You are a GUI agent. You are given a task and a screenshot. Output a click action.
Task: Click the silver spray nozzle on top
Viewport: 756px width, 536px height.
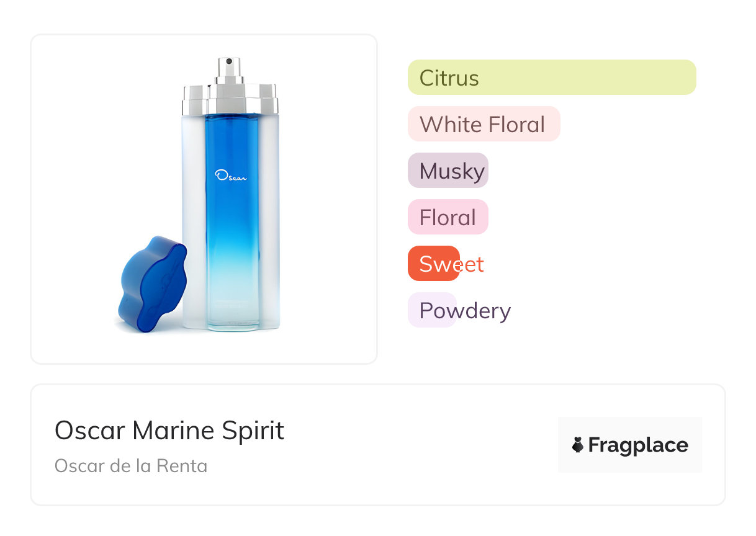coord(229,68)
